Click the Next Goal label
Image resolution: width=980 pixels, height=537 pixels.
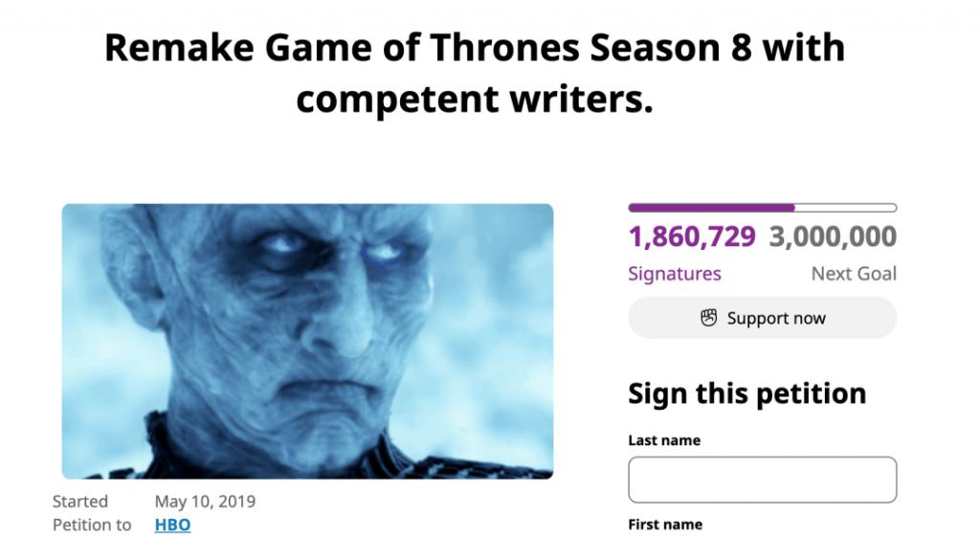[x=854, y=274]
